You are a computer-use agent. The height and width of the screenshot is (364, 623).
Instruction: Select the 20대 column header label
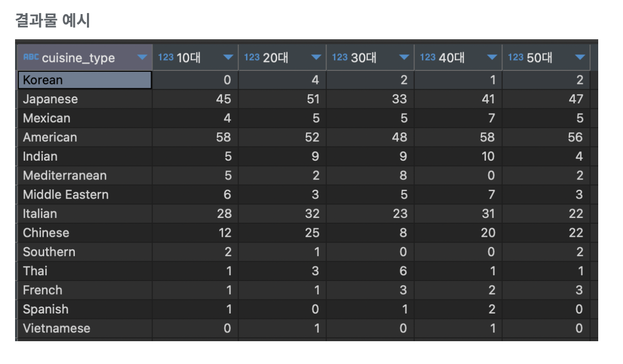[x=276, y=58]
